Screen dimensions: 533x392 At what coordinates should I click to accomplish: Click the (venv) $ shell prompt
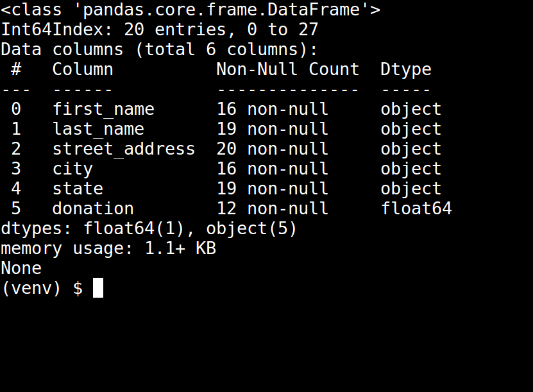coord(42,288)
